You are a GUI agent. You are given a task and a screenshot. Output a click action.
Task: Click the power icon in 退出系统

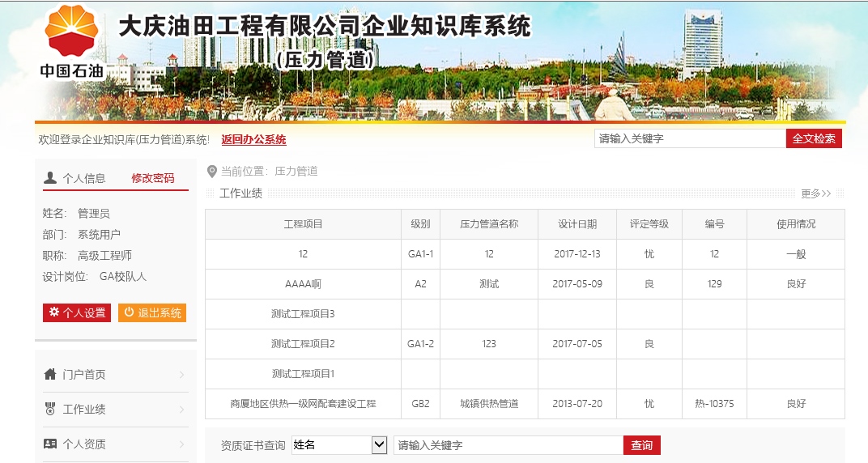point(129,312)
